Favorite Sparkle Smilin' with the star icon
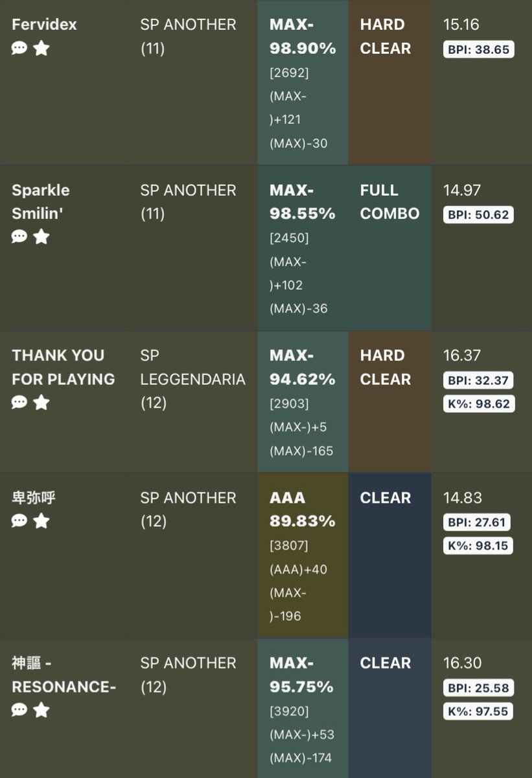This screenshot has height=778, width=532. 41,237
